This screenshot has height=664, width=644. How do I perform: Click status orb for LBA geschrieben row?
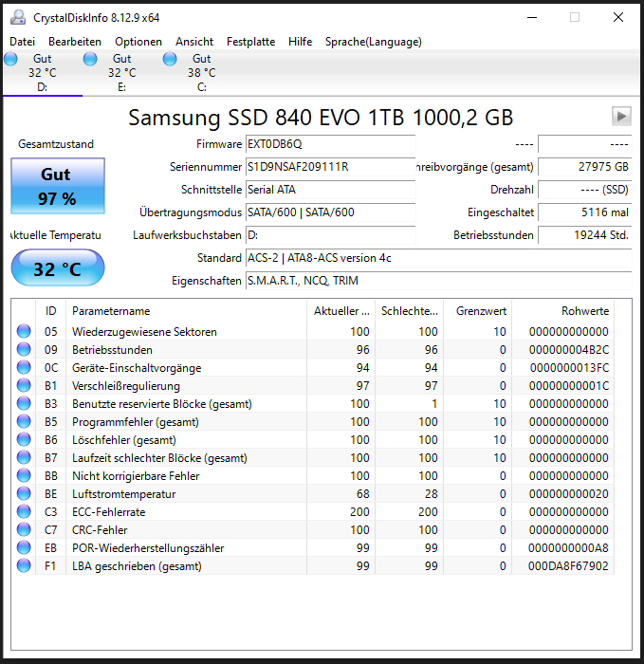pyautogui.click(x=24, y=565)
